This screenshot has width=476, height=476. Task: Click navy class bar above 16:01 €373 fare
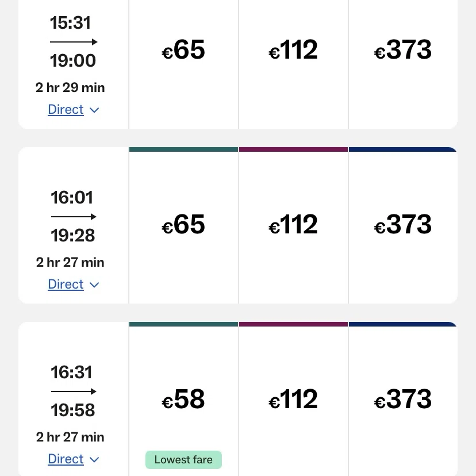[x=402, y=149]
